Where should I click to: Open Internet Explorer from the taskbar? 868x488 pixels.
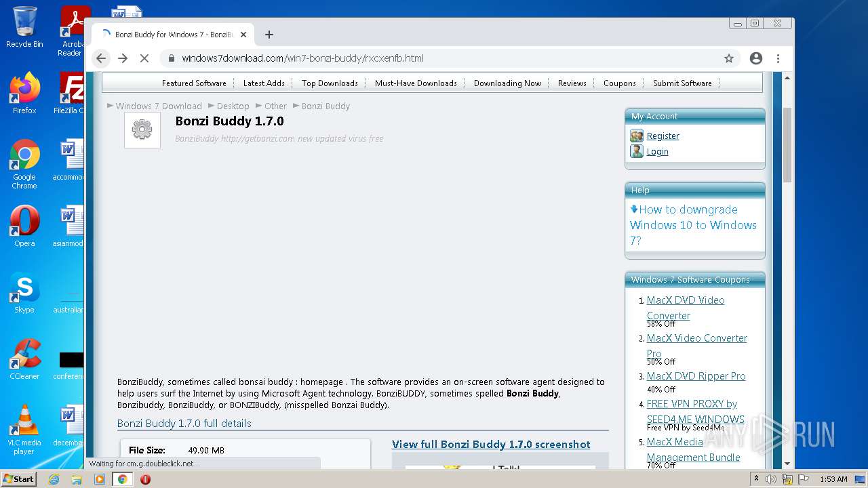54,479
